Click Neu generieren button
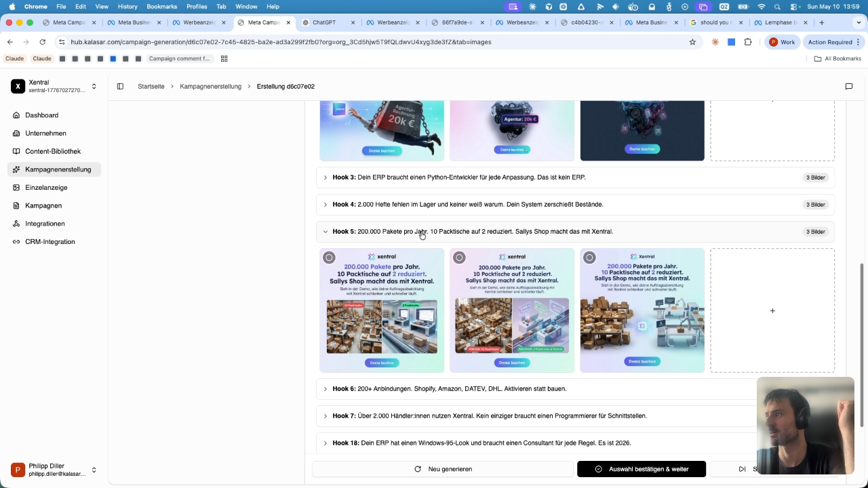 coord(443,469)
